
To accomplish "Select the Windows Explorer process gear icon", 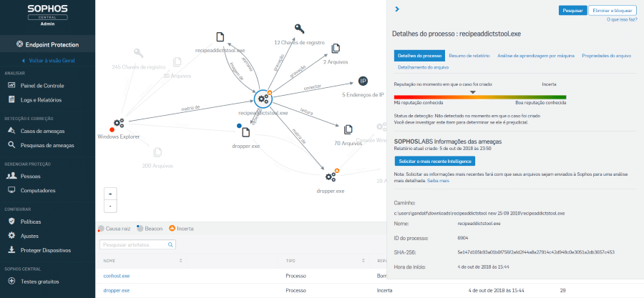I will pos(119,122).
